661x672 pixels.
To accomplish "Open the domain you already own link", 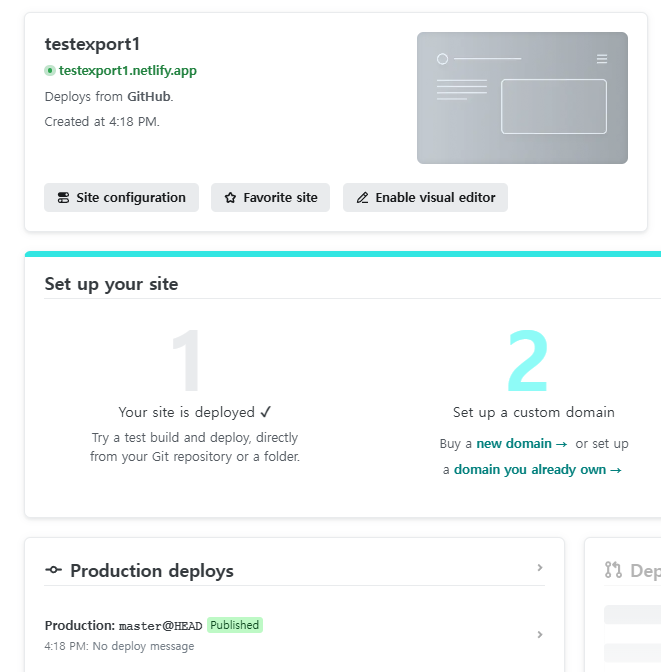I will tap(538, 470).
